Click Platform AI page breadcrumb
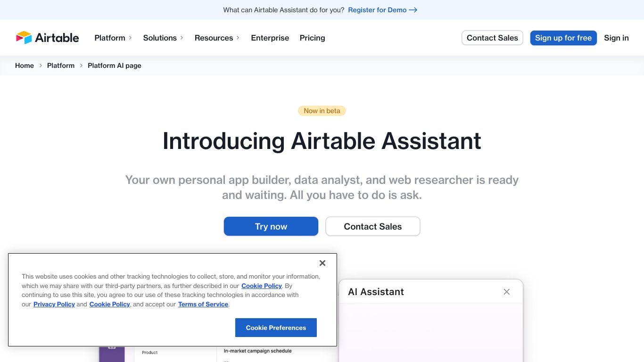644x362 pixels. click(115, 66)
